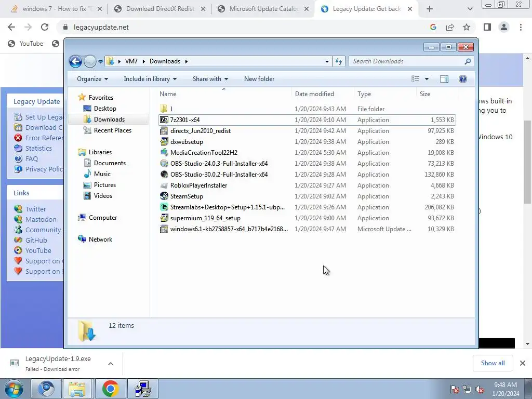Switch to the Download DirectX Redist tab
The height and width of the screenshot is (399, 532).
click(160, 9)
